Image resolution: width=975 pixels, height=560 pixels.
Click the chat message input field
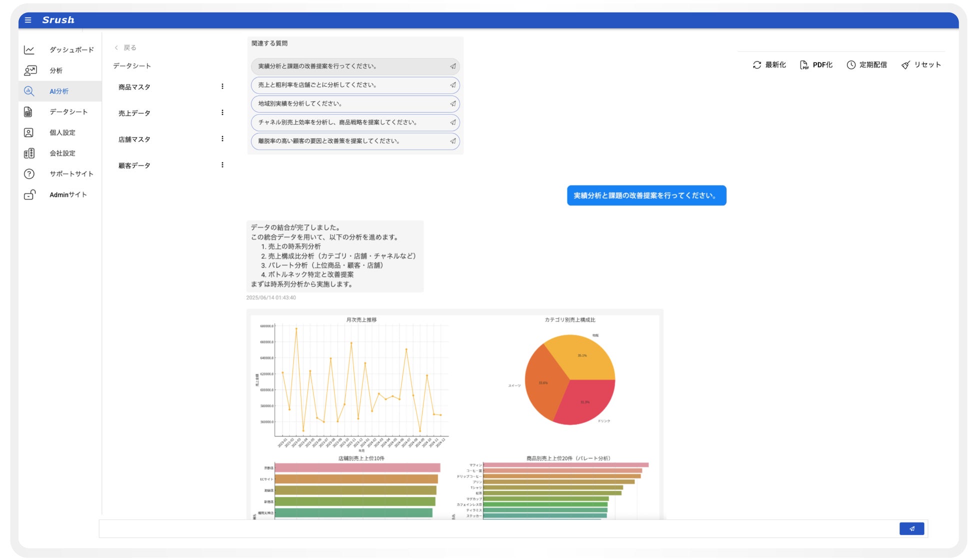[x=497, y=528]
